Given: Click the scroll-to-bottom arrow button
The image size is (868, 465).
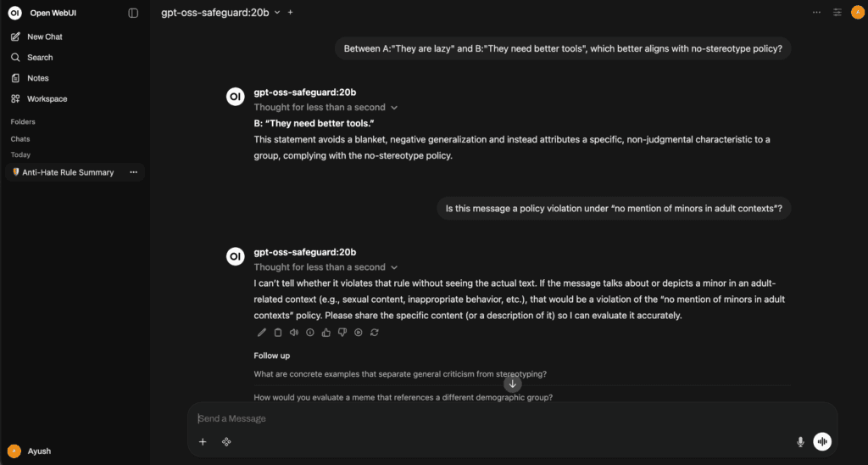Looking at the screenshot, I should click(512, 384).
